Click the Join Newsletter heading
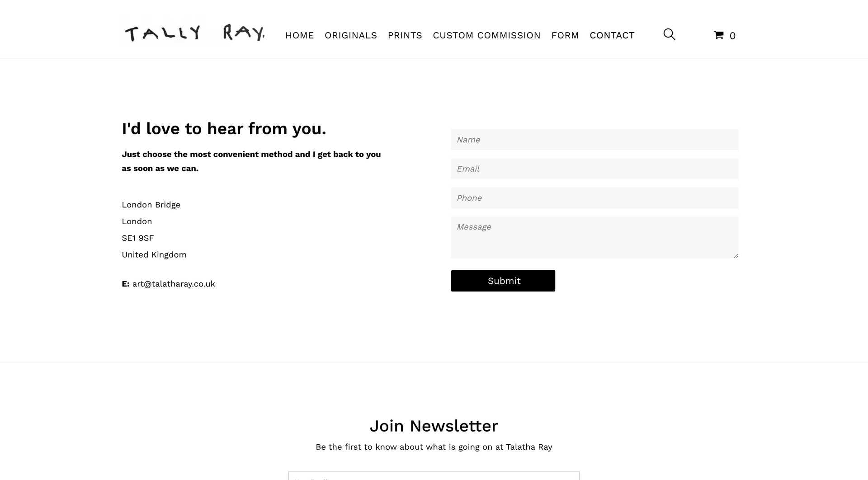 pos(434,426)
